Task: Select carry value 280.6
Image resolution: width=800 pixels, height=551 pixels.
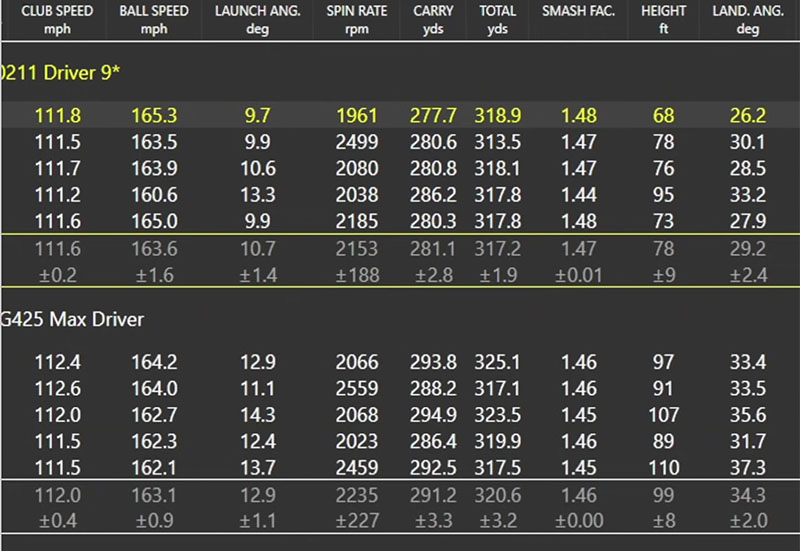Action: pos(433,142)
